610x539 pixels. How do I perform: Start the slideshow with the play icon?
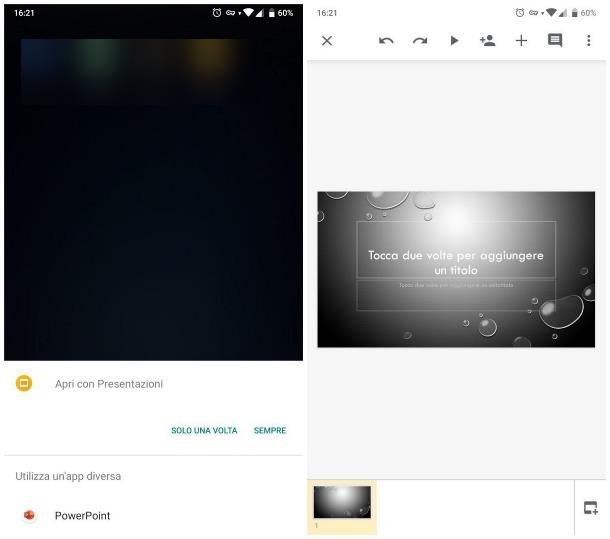(454, 40)
